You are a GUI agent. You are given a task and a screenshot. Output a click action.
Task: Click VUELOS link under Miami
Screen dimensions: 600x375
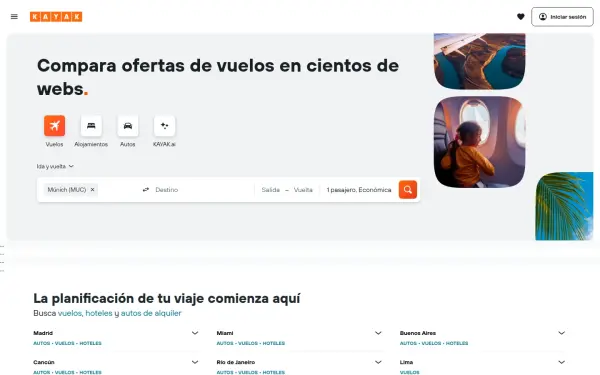[x=248, y=343]
